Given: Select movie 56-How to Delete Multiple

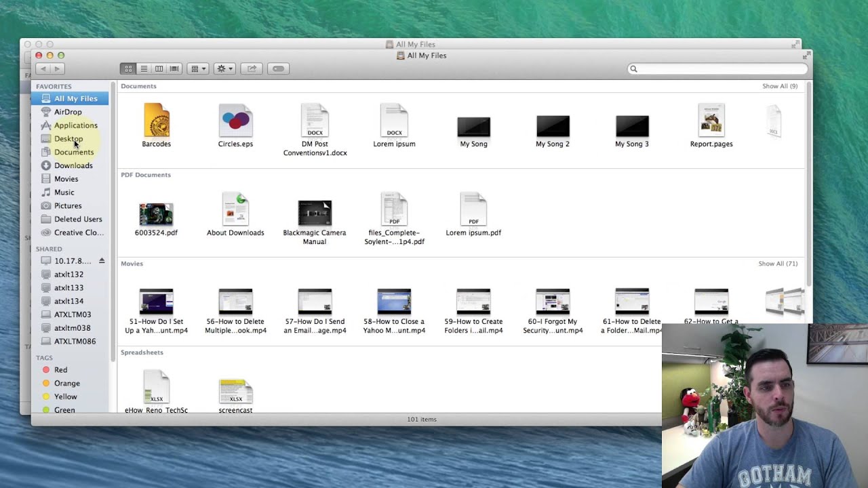Looking at the screenshot, I should tap(235, 302).
